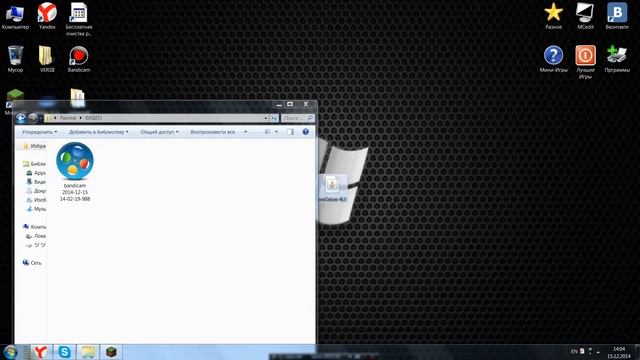The width and height of the screenshot is (640, 360).
Task: Open the Программы desktop icon
Action: 617,59
